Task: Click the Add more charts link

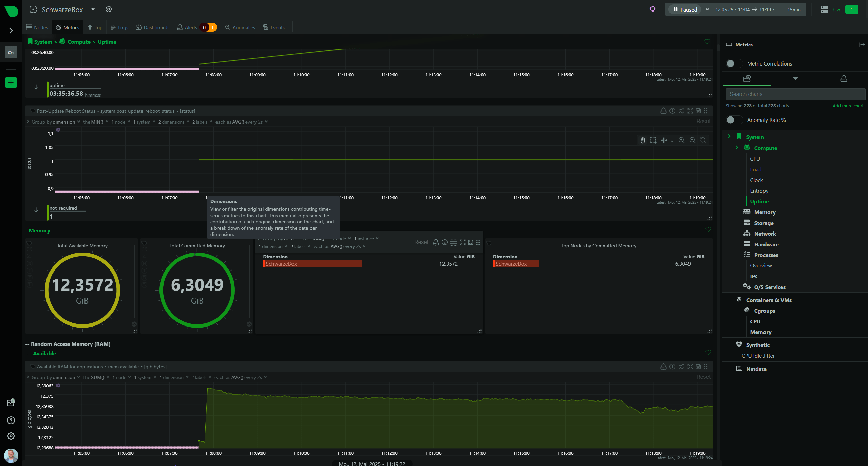Action: coord(849,106)
